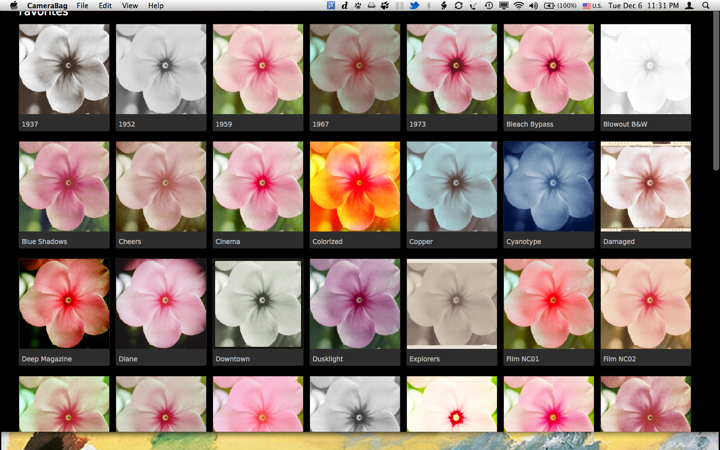The height and width of the screenshot is (450, 720).
Task: Open the View menu
Action: 130,6
